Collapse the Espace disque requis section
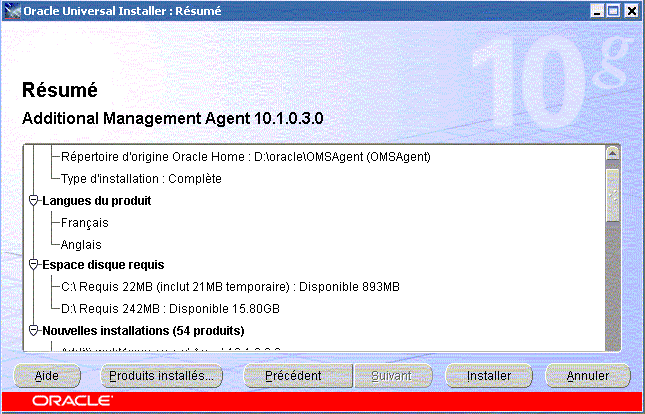 click(x=33, y=265)
